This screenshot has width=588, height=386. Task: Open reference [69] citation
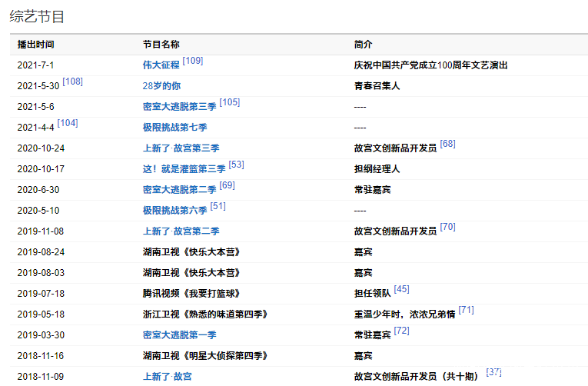(228, 185)
